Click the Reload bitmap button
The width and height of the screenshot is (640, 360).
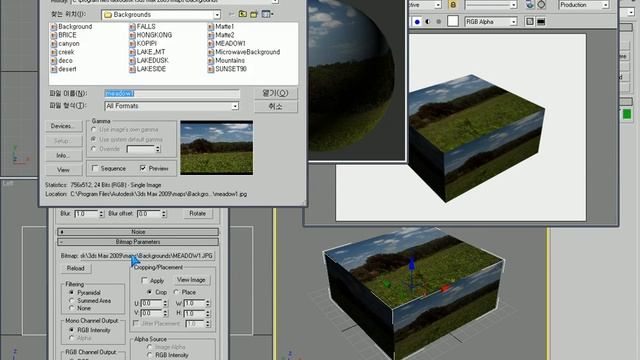tap(76, 268)
